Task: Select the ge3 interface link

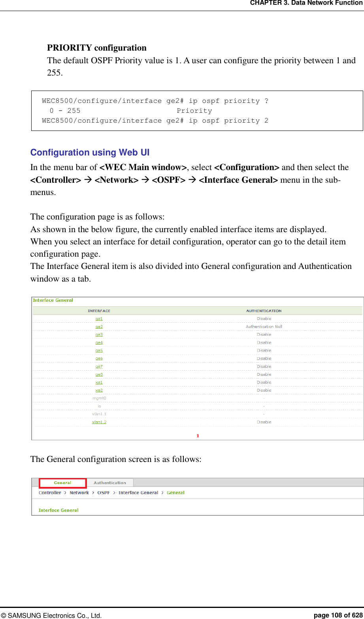Action: point(99,335)
